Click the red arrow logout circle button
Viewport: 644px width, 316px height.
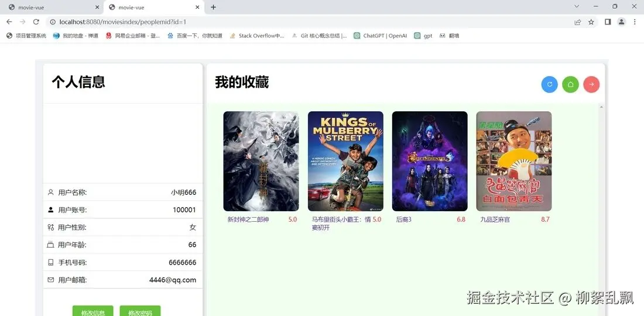click(591, 84)
